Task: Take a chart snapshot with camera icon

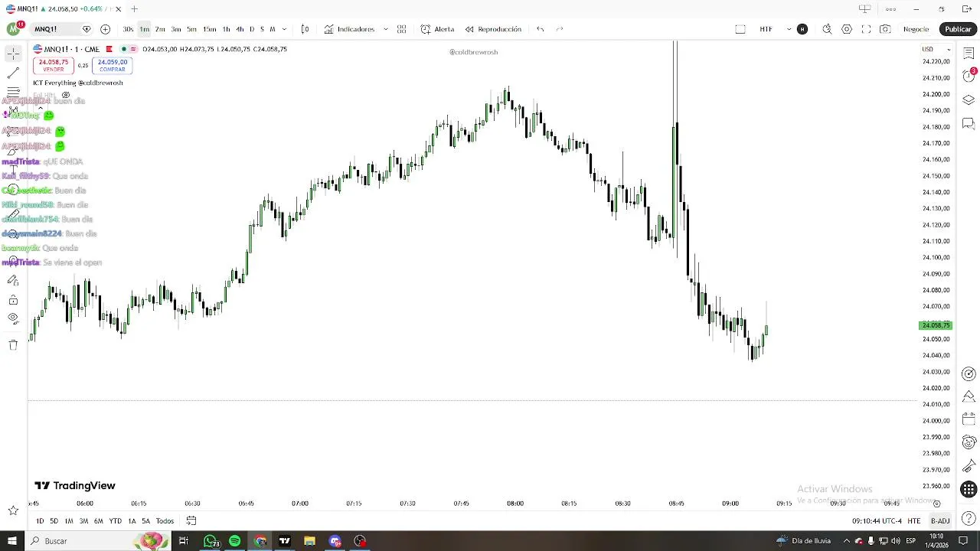Action: coord(885,29)
